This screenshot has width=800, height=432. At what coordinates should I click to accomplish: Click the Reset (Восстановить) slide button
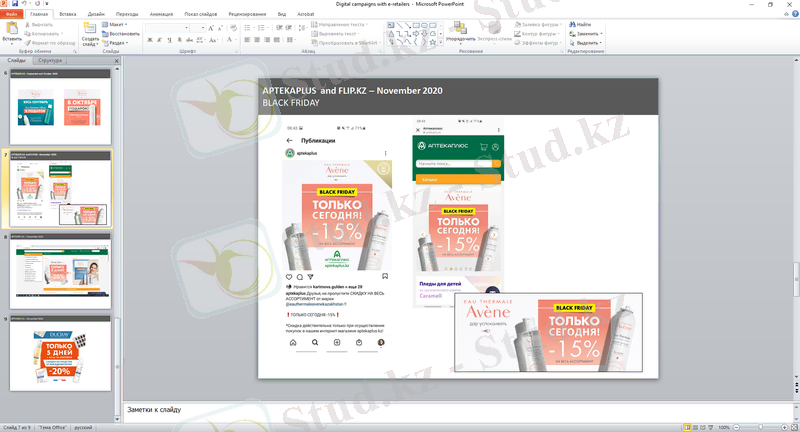click(x=120, y=34)
